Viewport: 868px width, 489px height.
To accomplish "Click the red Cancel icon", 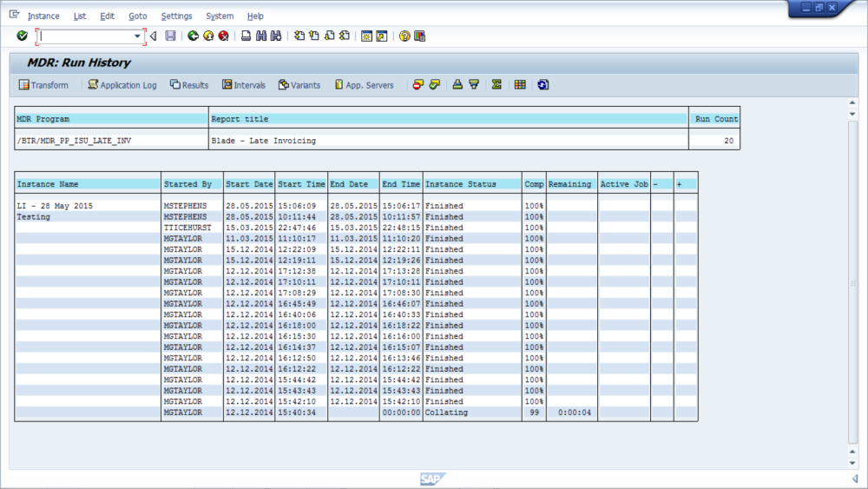I will [223, 36].
